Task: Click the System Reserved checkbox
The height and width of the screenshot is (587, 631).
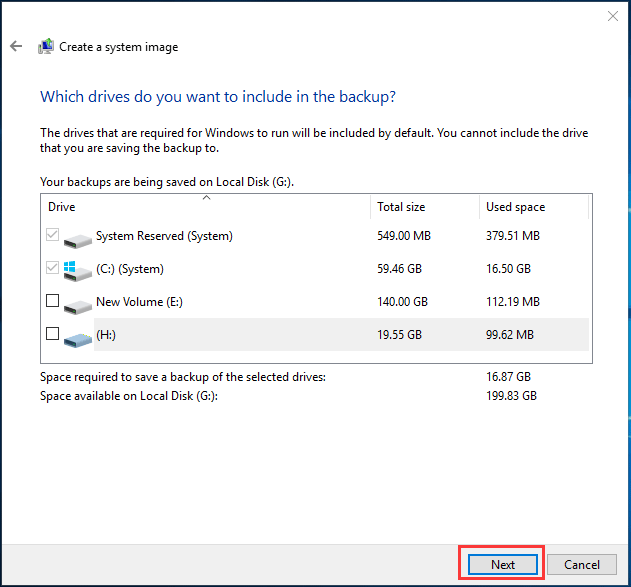Action: [52, 235]
